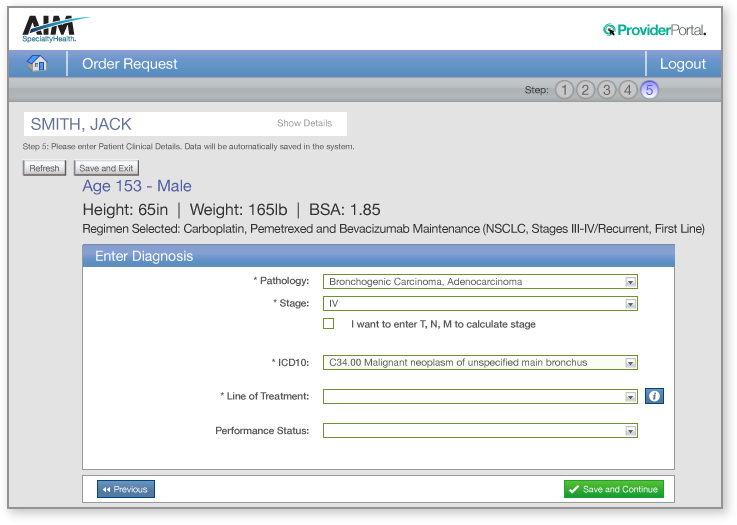Click Show Details link for patient
737x525 pixels.
(304, 123)
